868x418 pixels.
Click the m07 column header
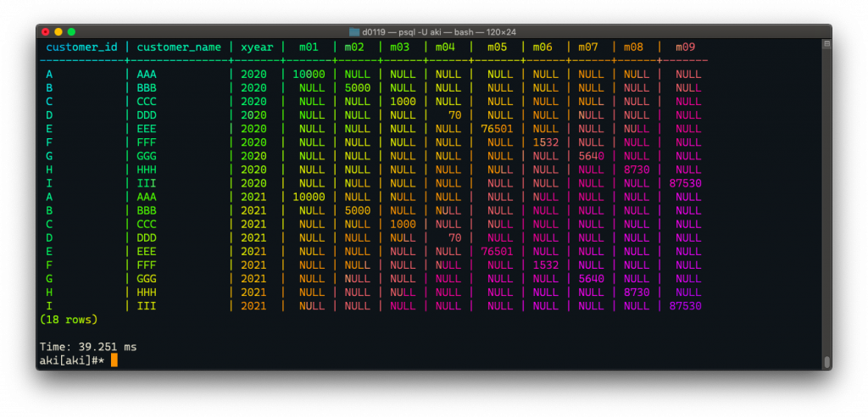588,47
